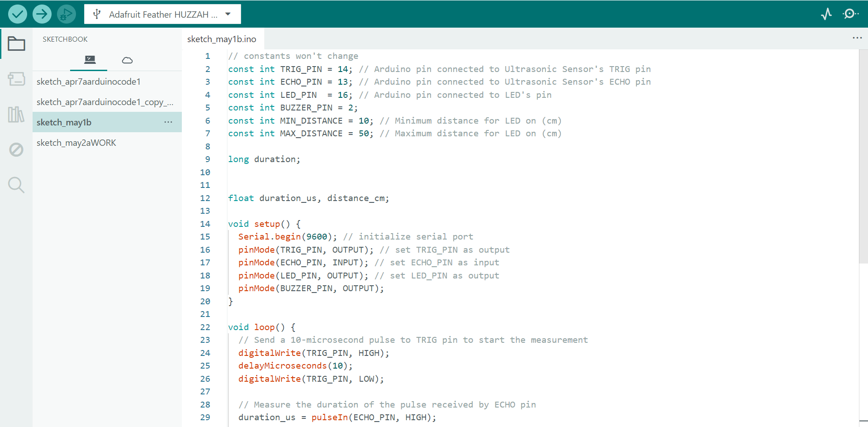Switch to the Cloud Sketchbook tab
This screenshot has width=868, height=427.
tap(127, 60)
